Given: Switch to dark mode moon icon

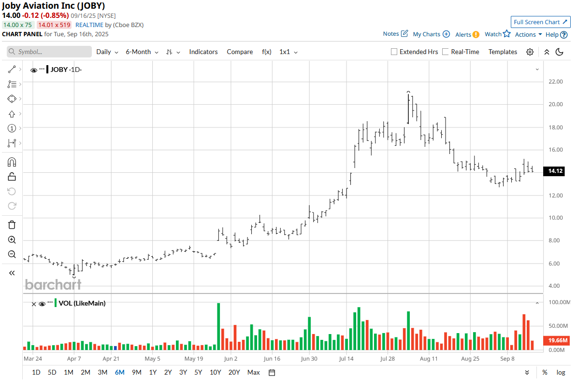Looking at the screenshot, I should pos(560,52).
